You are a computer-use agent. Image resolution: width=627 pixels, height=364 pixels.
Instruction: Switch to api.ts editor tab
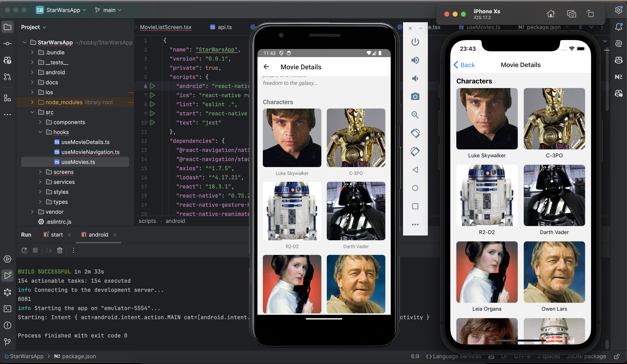221,27
